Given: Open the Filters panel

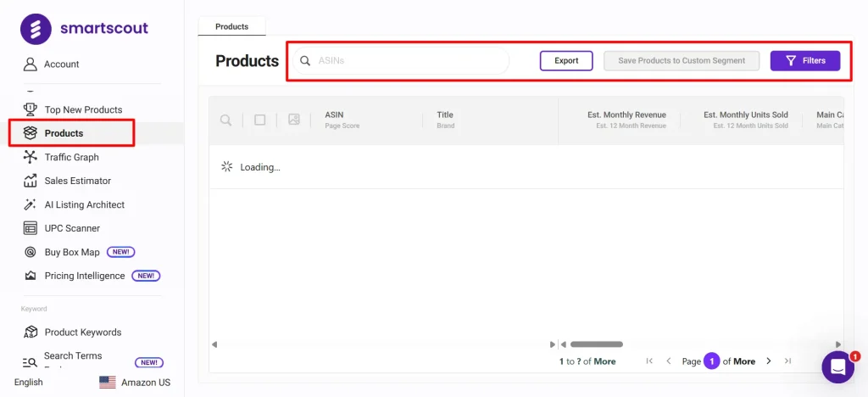Looking at the screenshot, I should pos(805,61).
